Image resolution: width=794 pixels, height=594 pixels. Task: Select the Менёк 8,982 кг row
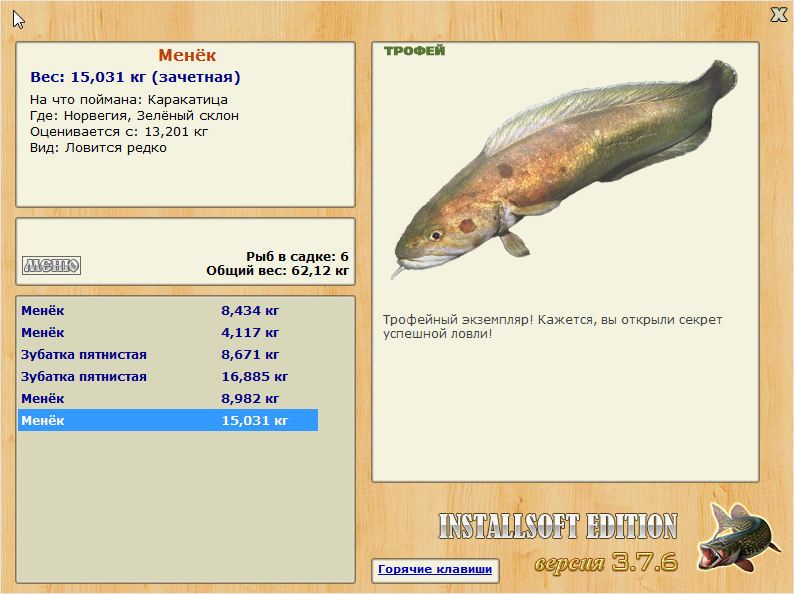point(168,399)
